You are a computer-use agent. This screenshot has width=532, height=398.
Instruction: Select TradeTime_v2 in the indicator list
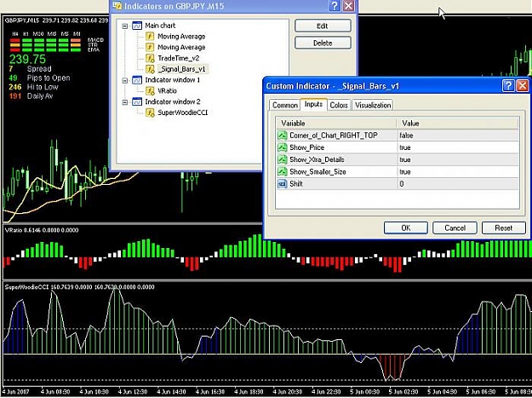tap(179, 58)
